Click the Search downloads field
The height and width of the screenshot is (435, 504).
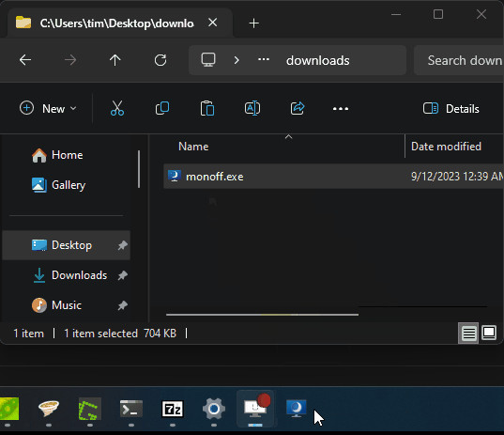[x=460, y=60]
